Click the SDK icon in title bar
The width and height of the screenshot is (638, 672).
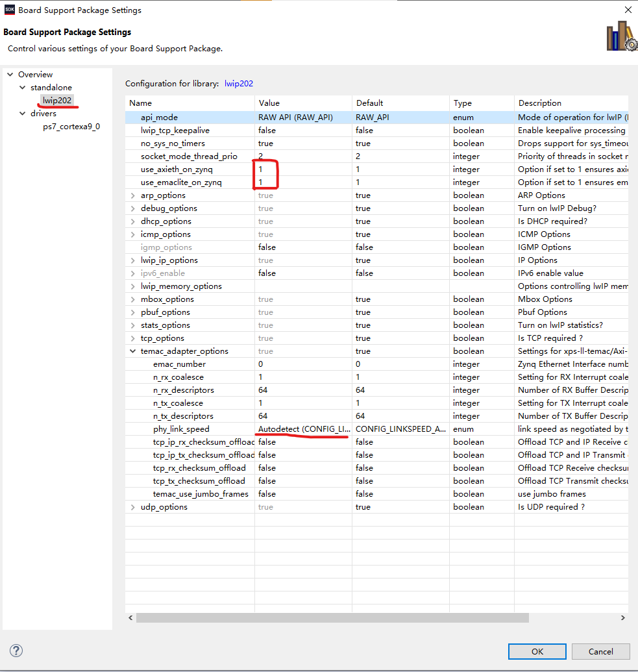9,10
